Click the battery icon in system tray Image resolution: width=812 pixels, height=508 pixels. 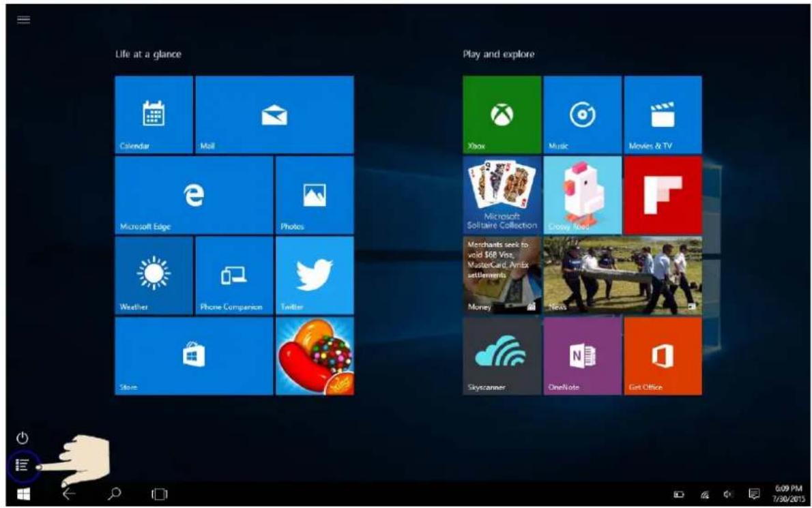pos(679,494)
